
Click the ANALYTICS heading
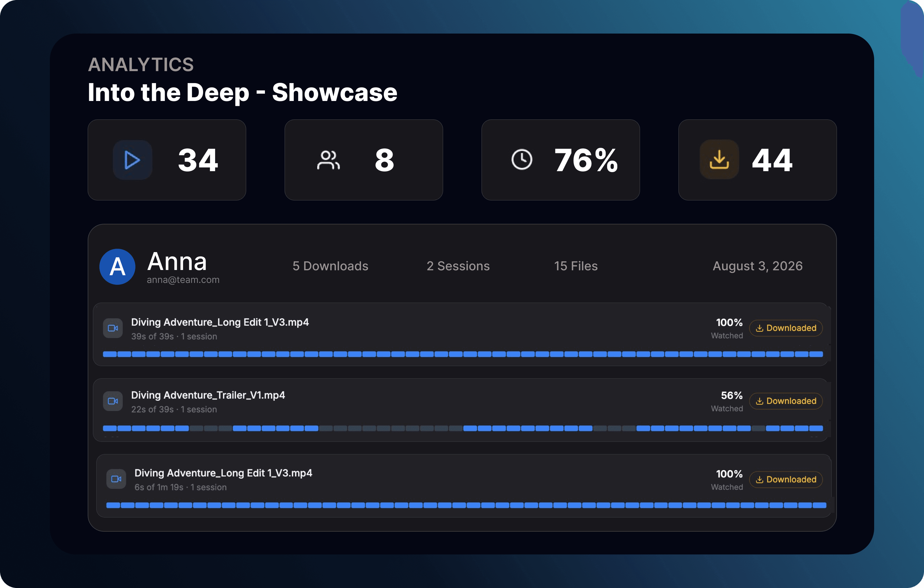point(141,64)
